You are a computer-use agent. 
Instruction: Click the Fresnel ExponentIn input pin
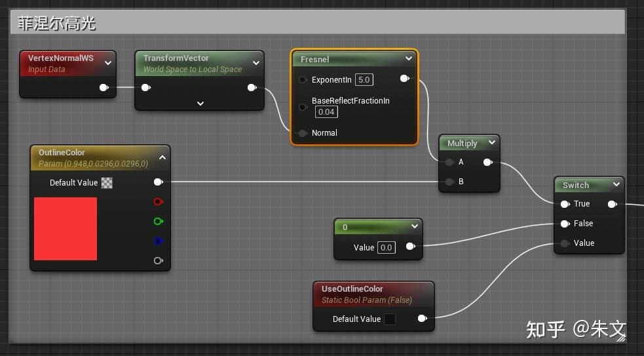pyautogui.click(x=303, y=80)
